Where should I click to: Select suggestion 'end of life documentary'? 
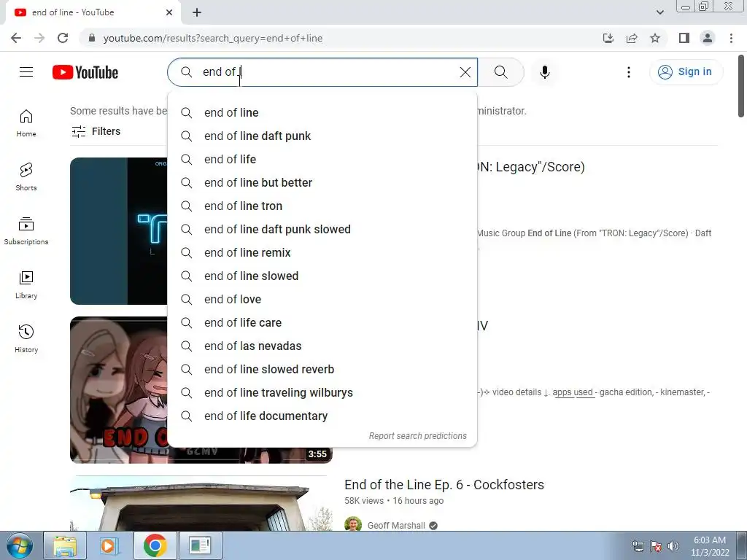tap(322, 416)
